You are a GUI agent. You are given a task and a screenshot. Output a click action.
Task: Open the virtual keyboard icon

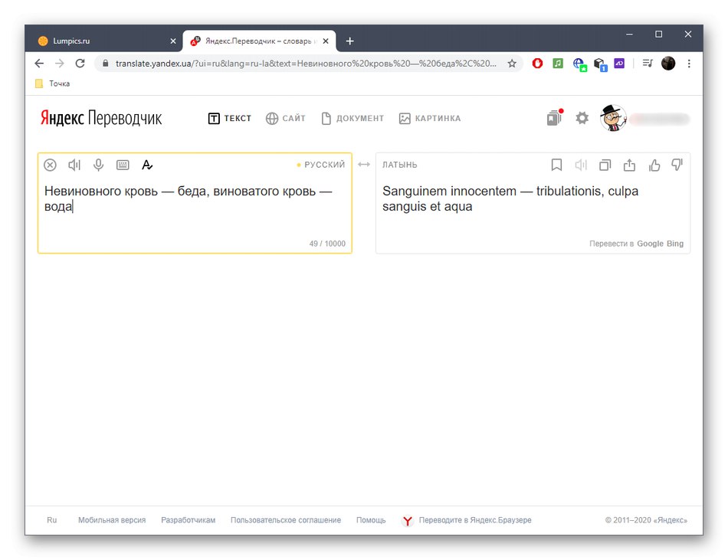[123, 165]
